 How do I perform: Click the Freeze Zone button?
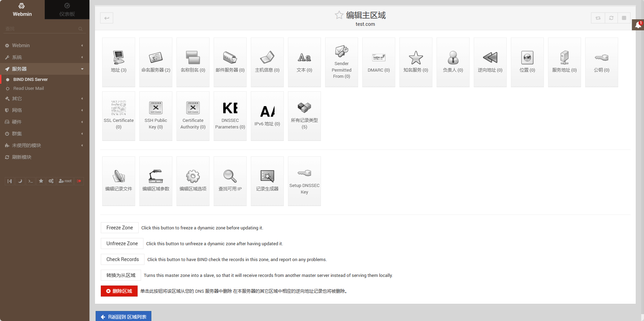[119, 228]
